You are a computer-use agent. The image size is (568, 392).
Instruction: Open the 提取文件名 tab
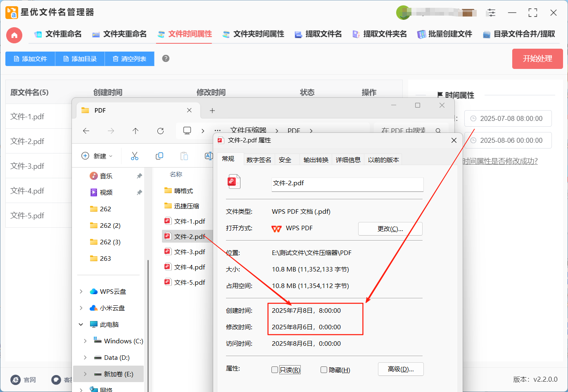tap(318, 34)
